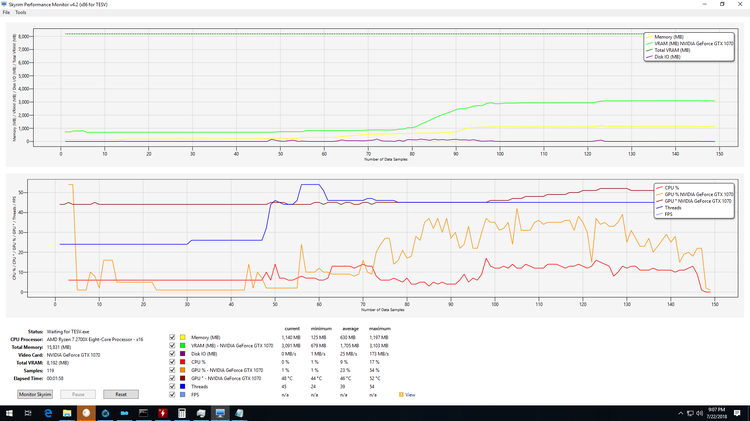Screen dimensions: 750x421
Task: Click the GPU temperature maximum 52 °C
Action: pyautogui.click(x=375, y=378)
